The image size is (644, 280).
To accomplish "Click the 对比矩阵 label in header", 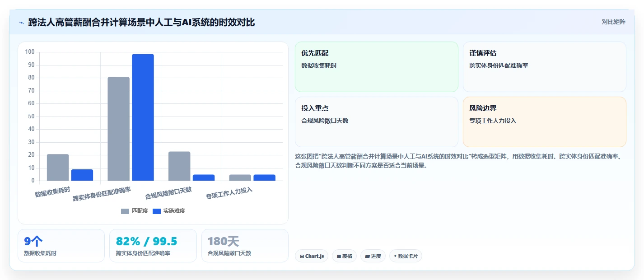I will tap(613, 22).
